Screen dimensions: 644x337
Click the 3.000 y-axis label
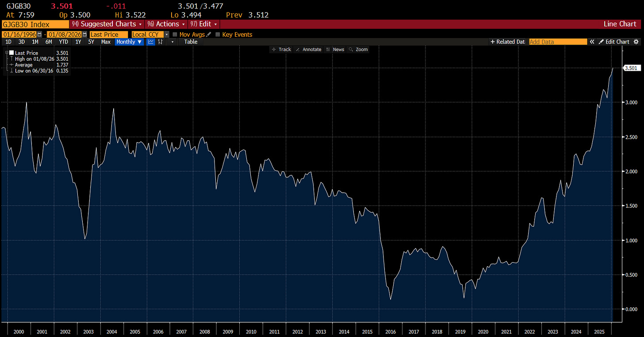pyautogui.click(x=631, y=102)
